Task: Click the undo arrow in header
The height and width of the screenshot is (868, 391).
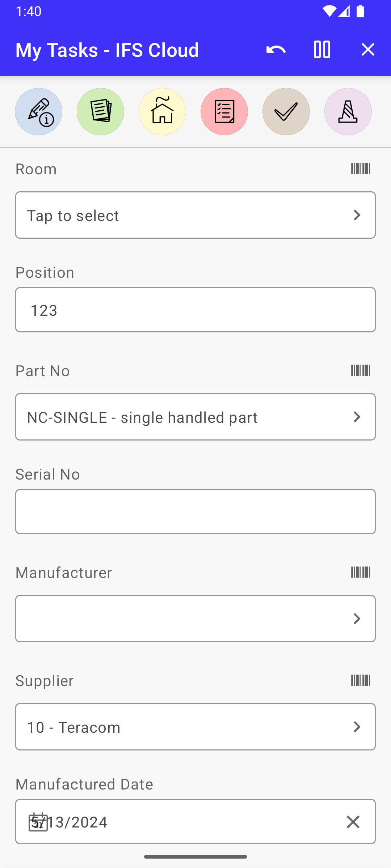Action: [x=276, y=50]
